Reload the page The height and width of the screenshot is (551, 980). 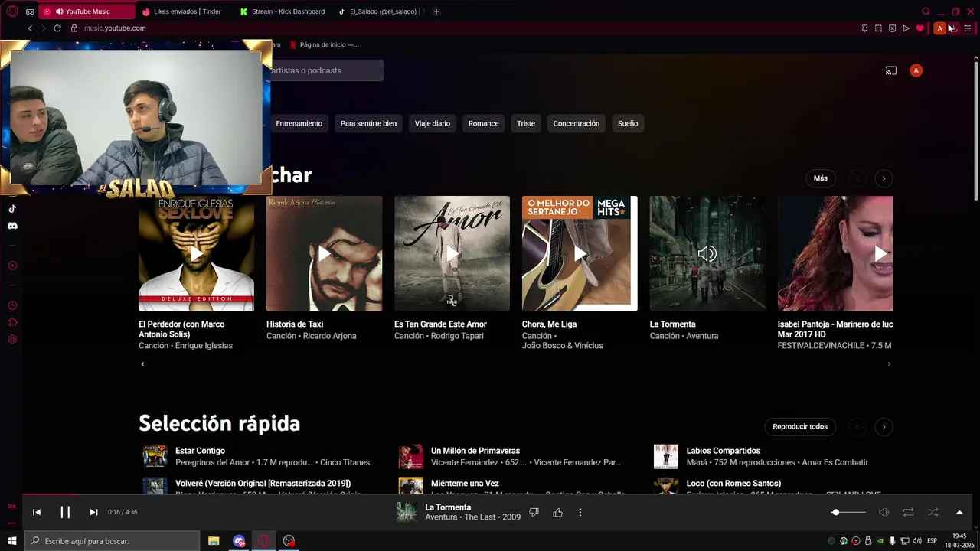click(57, 28)
